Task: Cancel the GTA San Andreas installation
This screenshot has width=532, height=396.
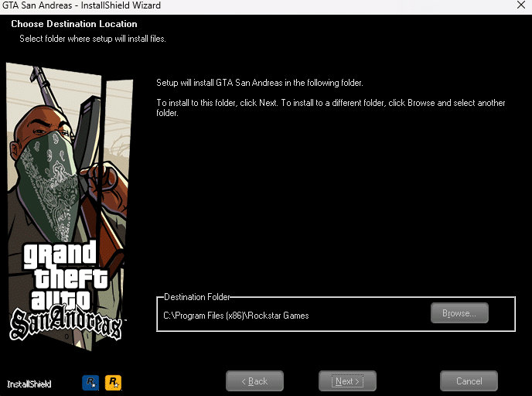Action: (469, 381)
